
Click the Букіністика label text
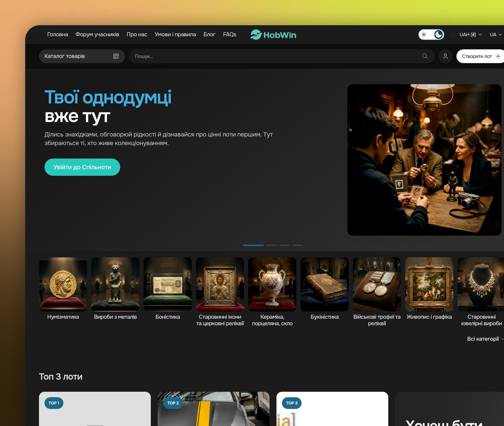point(325,317)
